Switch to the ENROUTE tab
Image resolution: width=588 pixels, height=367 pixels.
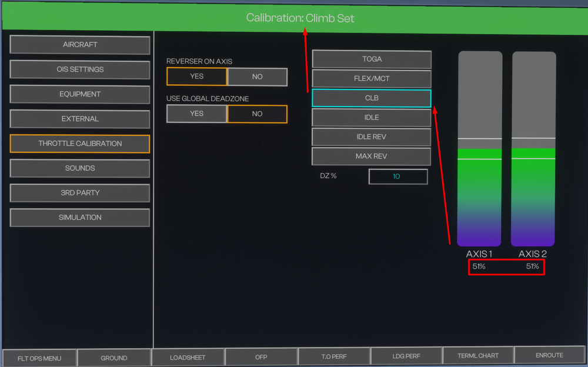(550, 355)
